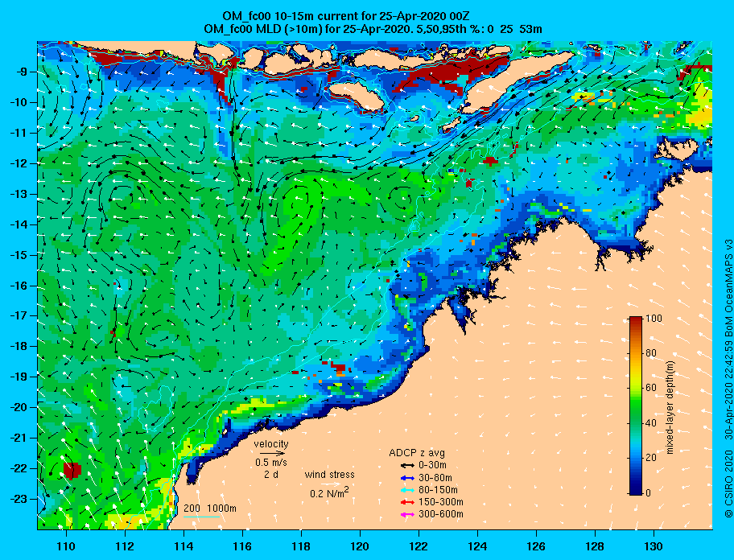This screenshot has height=560, width=734.
Task: Click the 'OM_fc00 MLD (>10m)' subtitle line
Action: (373, 29)
